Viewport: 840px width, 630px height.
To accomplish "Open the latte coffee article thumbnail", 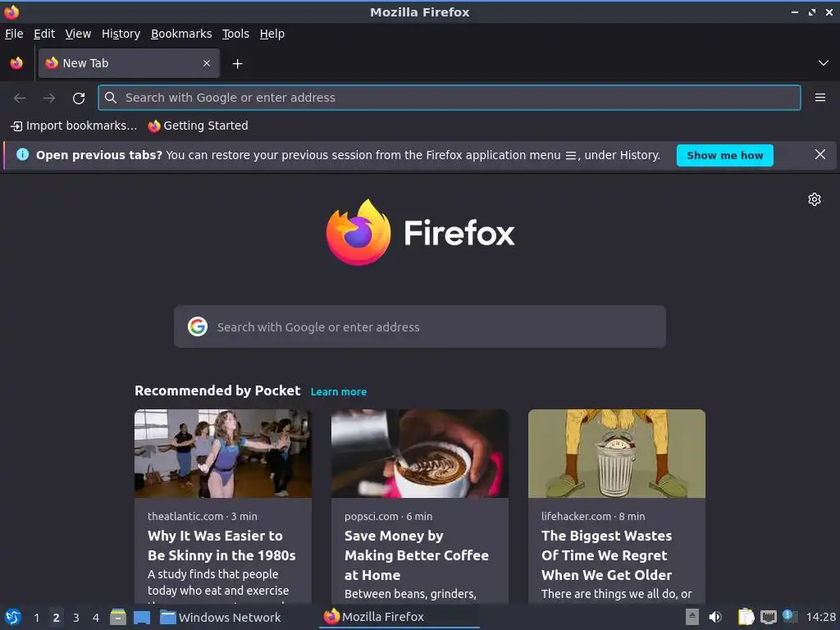I will click(x=420, y=454).
